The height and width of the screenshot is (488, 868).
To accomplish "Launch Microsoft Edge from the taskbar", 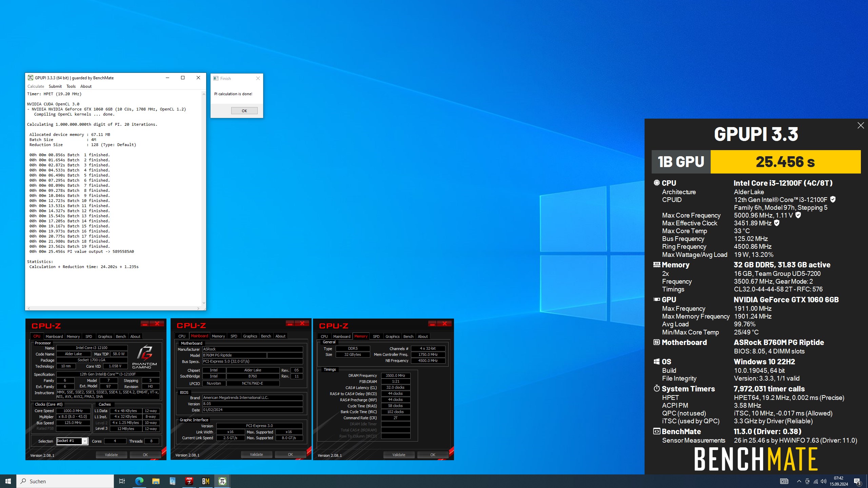I will [139, 481].
